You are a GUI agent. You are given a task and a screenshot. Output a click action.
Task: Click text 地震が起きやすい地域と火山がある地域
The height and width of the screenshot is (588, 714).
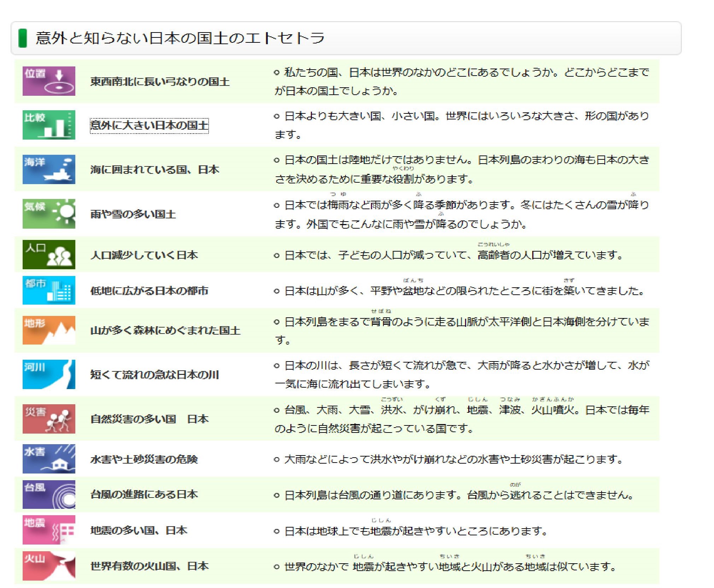449,567
